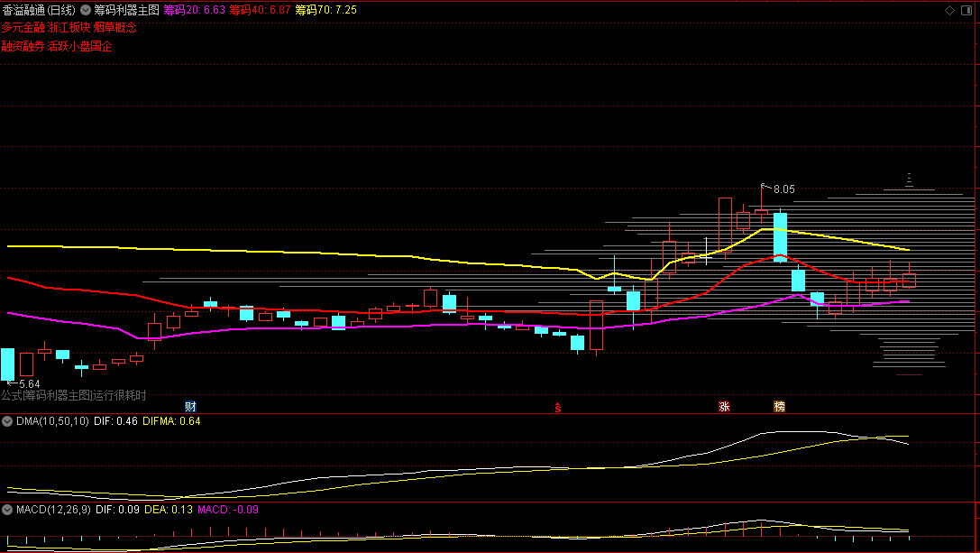Expand the DMA(10,50,10) indicator dropdown
Image resolution: width=980 pixels, height=553 pixels.
click(x=7, y=421)
